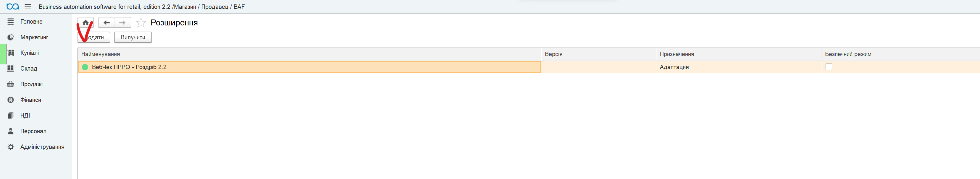This screenshot has width=980, height=179.
Task: Open the Персонал section
Action: click(33, 131)
